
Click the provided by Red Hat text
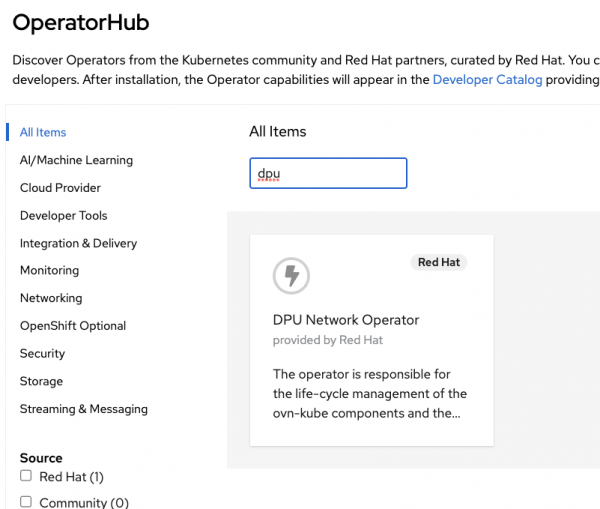[x=328, y=340]
